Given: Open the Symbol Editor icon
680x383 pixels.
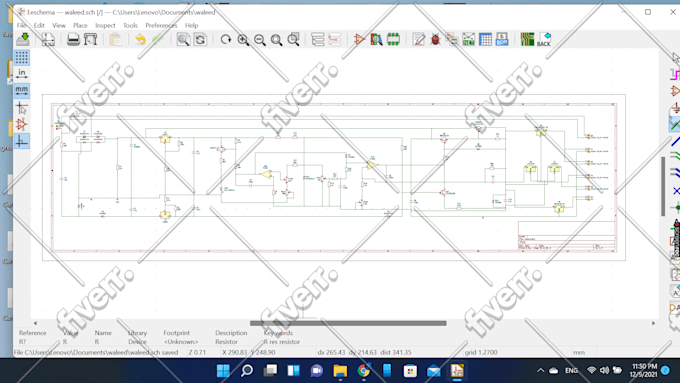Looking at the screenshot, I should click(x=359, y=39).
